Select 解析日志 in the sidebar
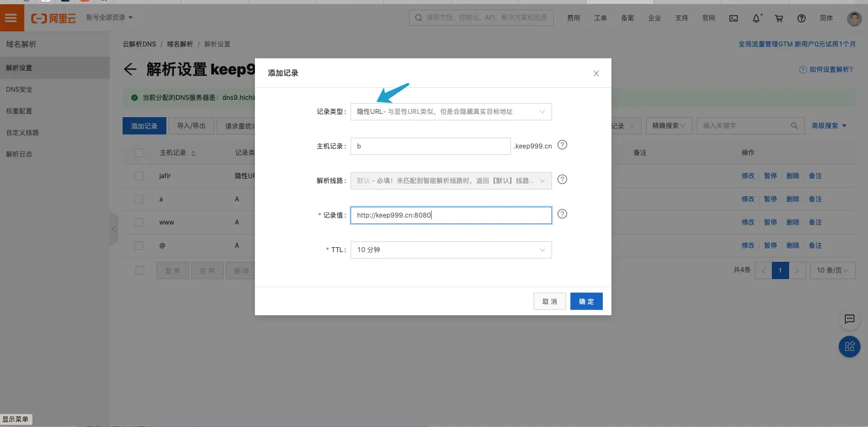The image size is (868, 427). click(55, 154)
